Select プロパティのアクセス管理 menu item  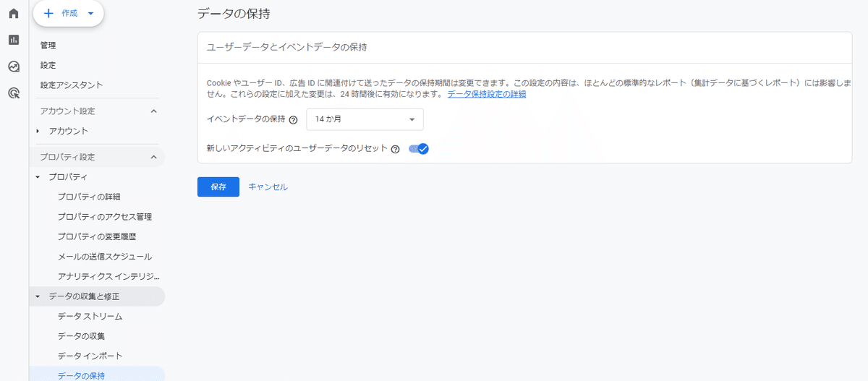104,217
